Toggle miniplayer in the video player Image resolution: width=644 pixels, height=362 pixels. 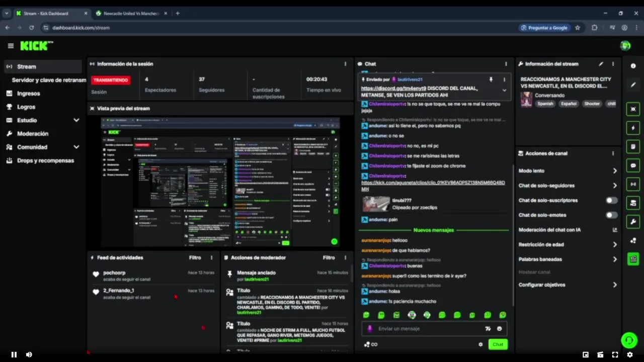point(586,354)
